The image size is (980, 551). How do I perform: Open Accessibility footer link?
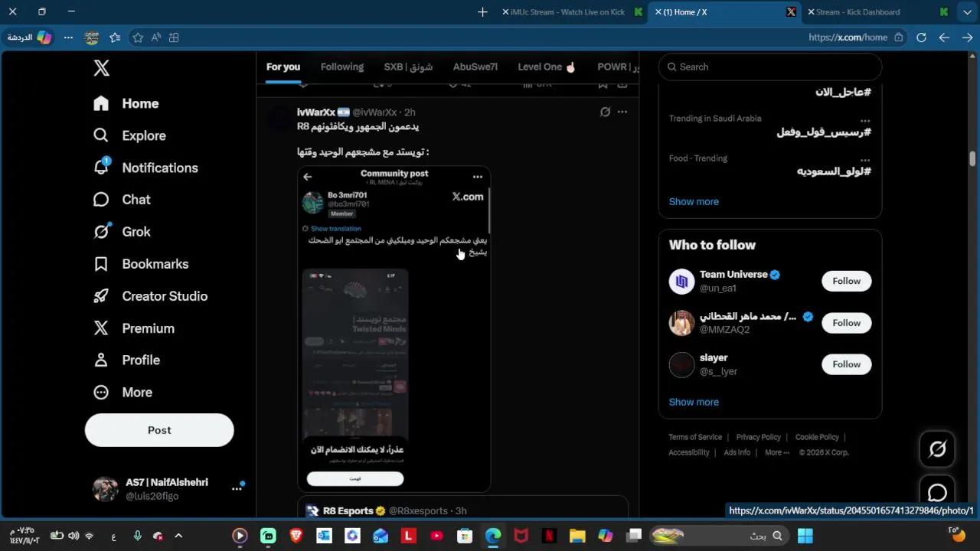pyautogui.click(x=689, y=452)
